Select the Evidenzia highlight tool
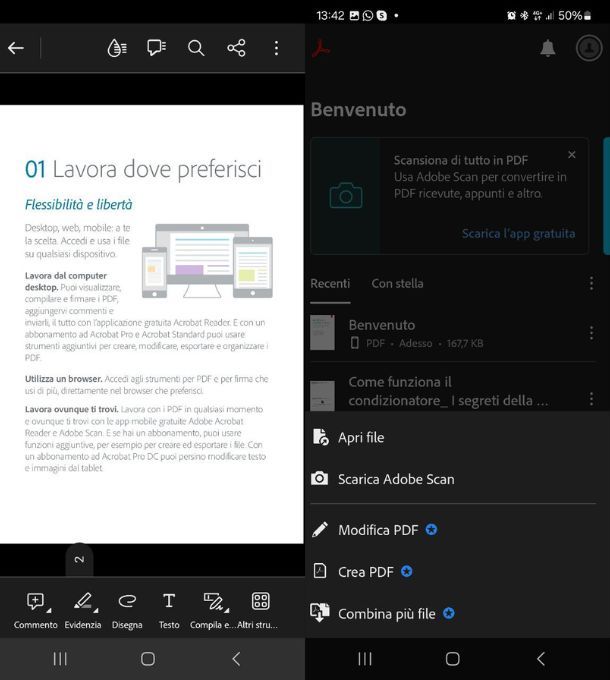 pyautogui.click(x=83, y=611)
